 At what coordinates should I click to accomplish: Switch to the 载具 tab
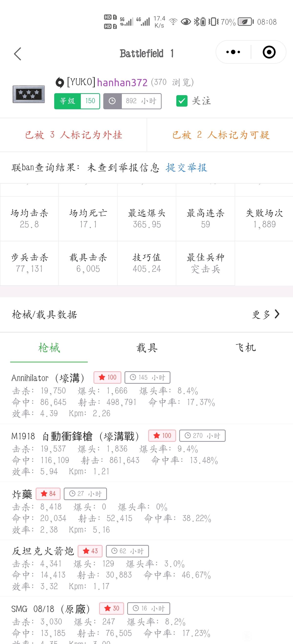click(x=147, y=348)
